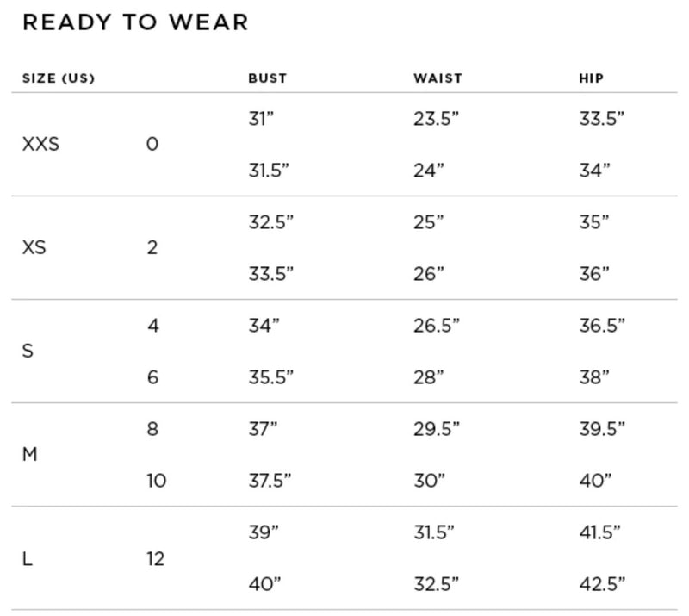Click the 35.5" bust measurement
The height and width of the screenshot is (616, 689).
tap(270, 377)
